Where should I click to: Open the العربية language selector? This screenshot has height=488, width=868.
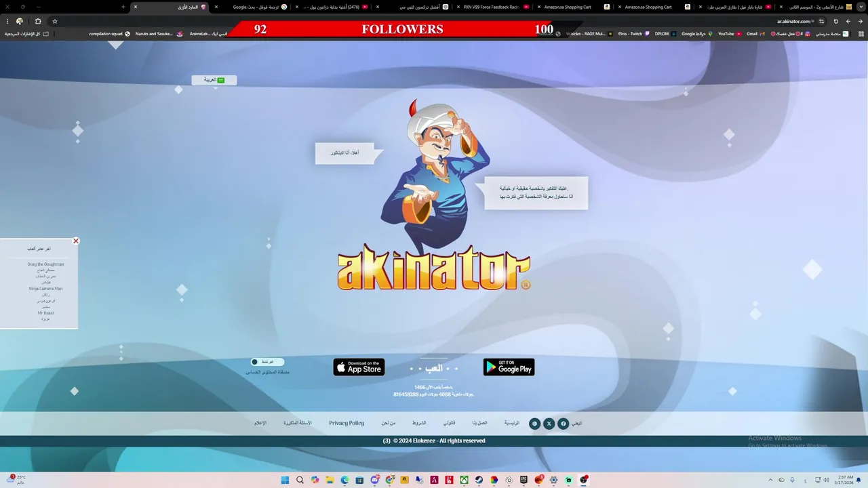[x=214, y=80]
